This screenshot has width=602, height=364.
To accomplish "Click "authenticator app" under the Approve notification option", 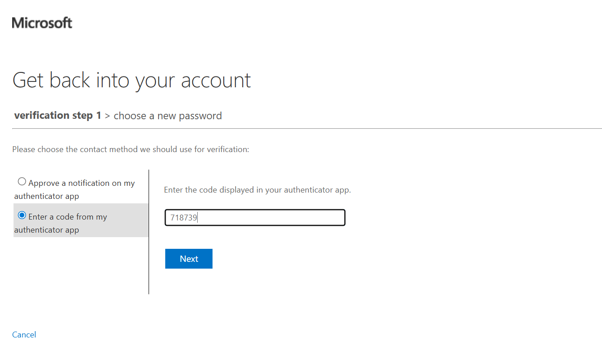I will (x=46, y=196).
